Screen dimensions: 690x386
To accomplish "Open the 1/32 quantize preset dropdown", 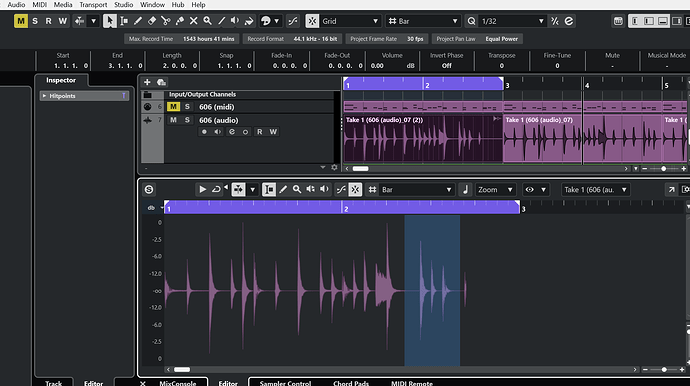I will pyautogui.click(x=512, y=21).
